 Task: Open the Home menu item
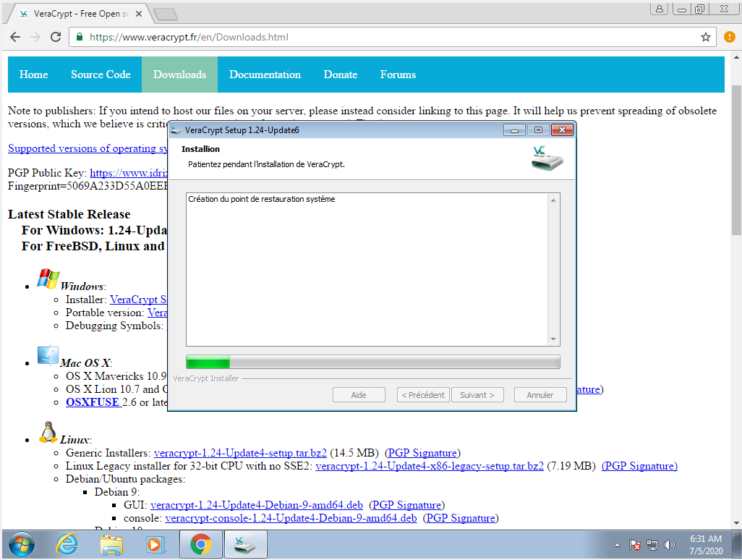(33, 75)
